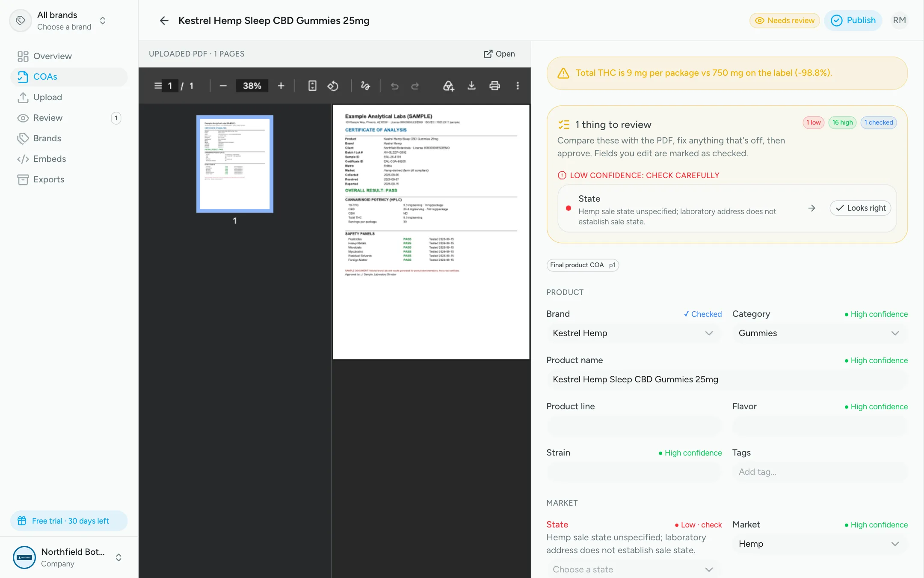The width and height of the screenshot is (924, 578).
Task: Open PDF viewer more options menu
Action: pyautogui.click(x=518, y=86)
